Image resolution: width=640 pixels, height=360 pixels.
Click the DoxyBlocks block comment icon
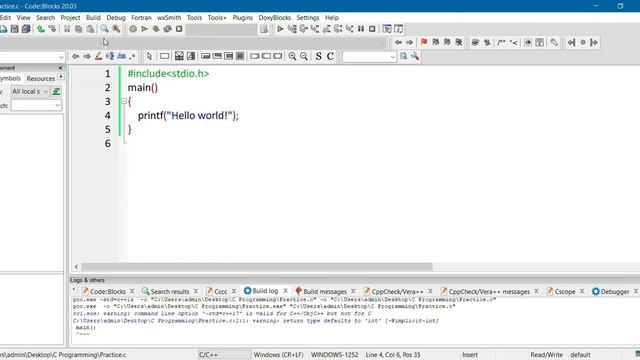(502, 42)
